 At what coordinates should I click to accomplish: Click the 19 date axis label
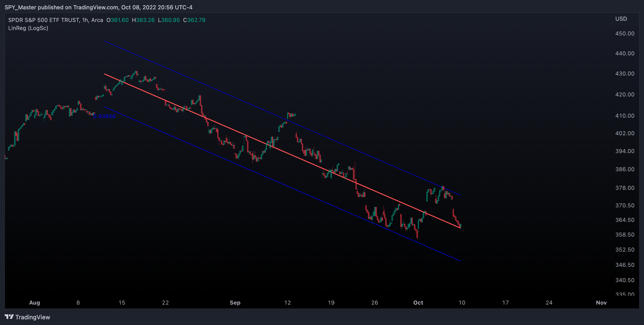(x=331, y=303)
